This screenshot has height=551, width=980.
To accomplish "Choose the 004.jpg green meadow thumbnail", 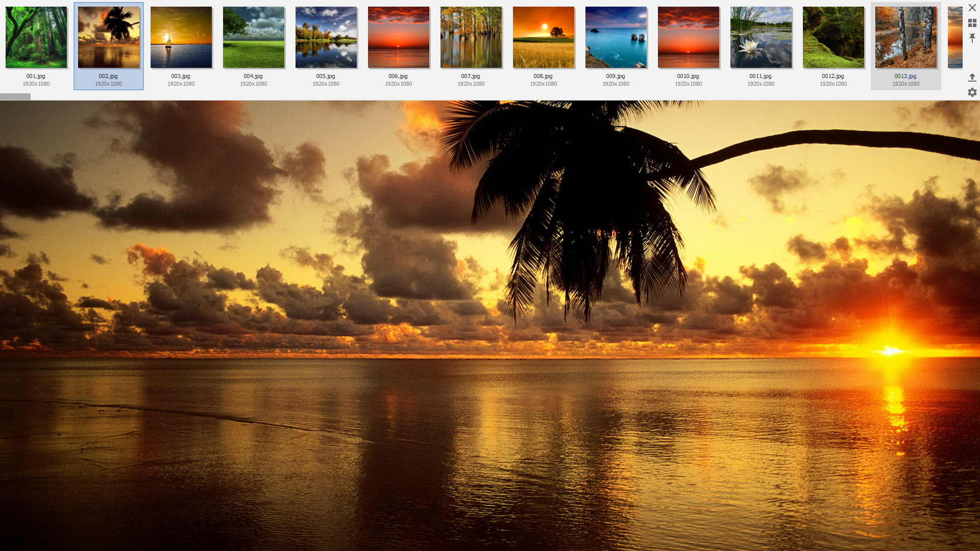I will [x=254, y=37].
